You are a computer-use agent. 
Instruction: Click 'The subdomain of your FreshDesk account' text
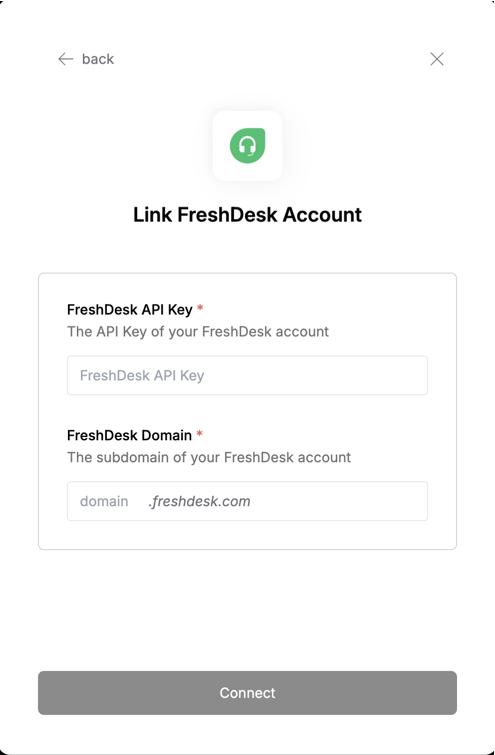(x=209, y=457)
